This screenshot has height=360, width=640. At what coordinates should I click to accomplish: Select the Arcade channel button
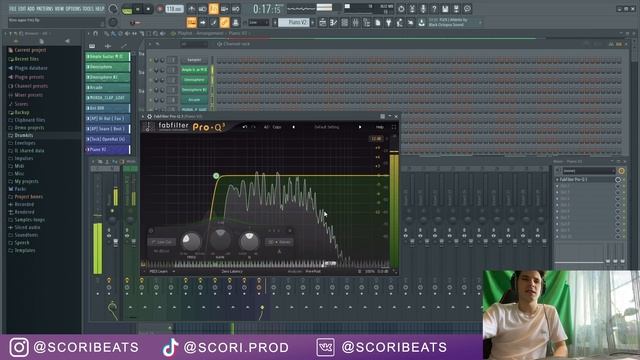tap(194, 100)
